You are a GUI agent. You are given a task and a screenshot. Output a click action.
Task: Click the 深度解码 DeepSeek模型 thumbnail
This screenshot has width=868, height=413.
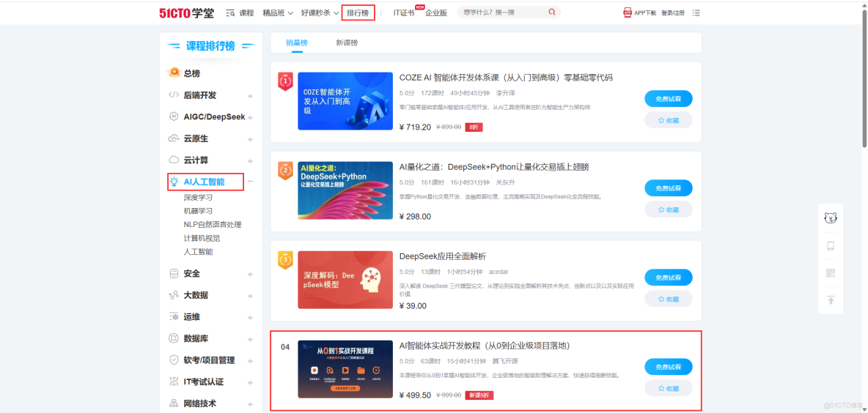[346, 280]
